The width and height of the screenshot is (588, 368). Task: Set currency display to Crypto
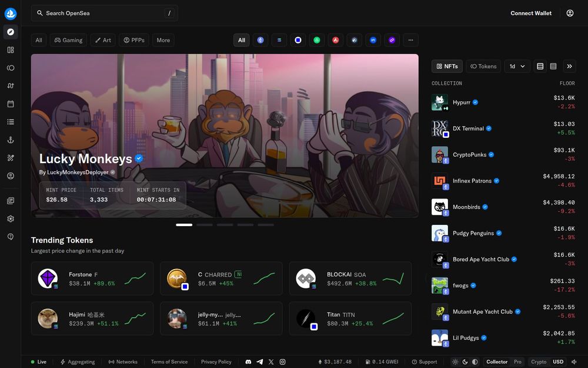coord(539,362)
